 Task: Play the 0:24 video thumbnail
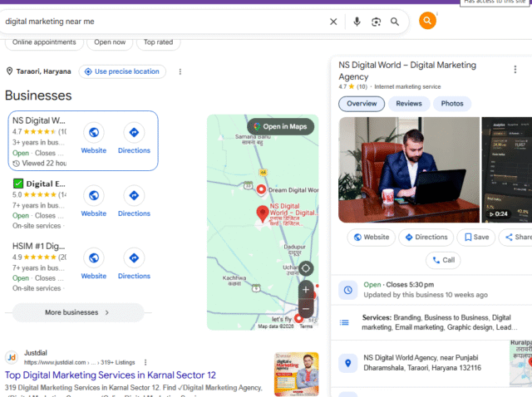click(506, 170)
